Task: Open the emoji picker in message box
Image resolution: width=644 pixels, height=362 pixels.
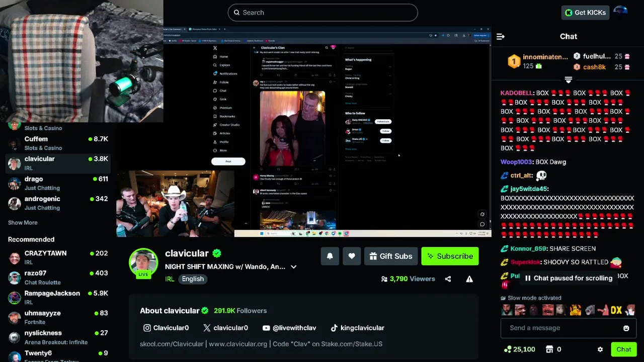Action: pos(626,328)
